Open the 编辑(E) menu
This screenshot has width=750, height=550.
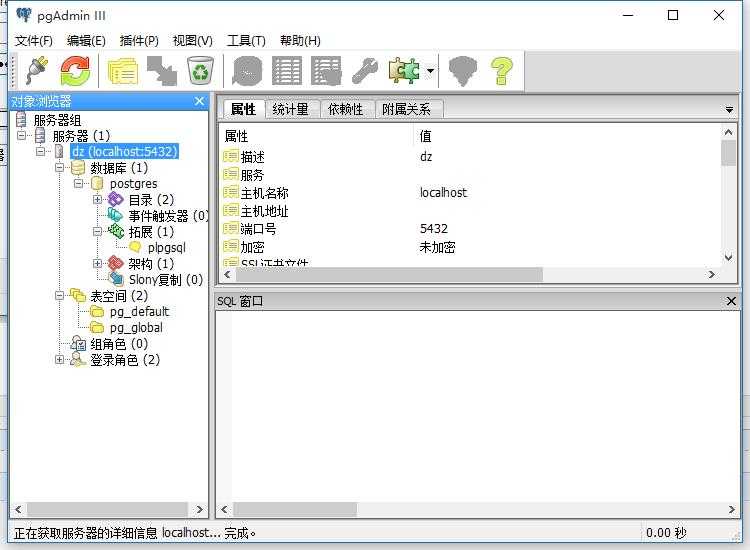pos(86,41)
